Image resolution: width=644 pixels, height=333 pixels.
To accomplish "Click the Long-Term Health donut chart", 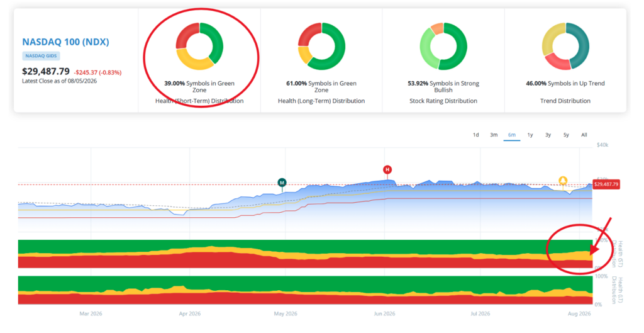I will tap(321, 46).
